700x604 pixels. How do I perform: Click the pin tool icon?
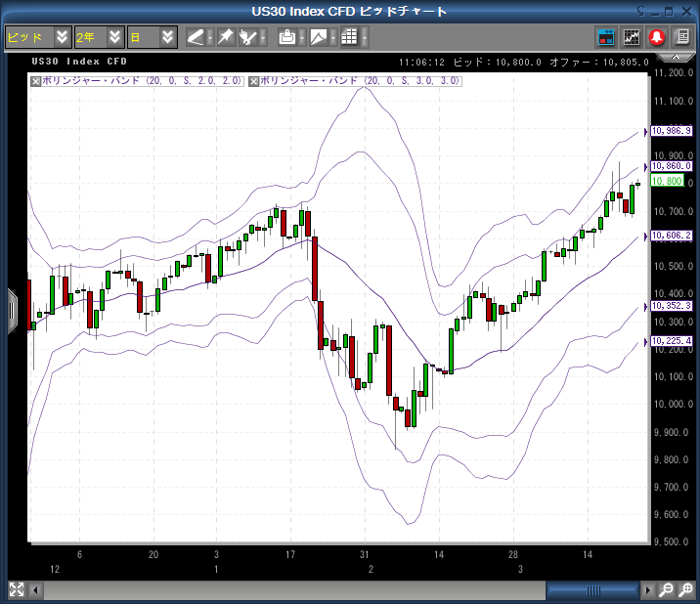225,37
